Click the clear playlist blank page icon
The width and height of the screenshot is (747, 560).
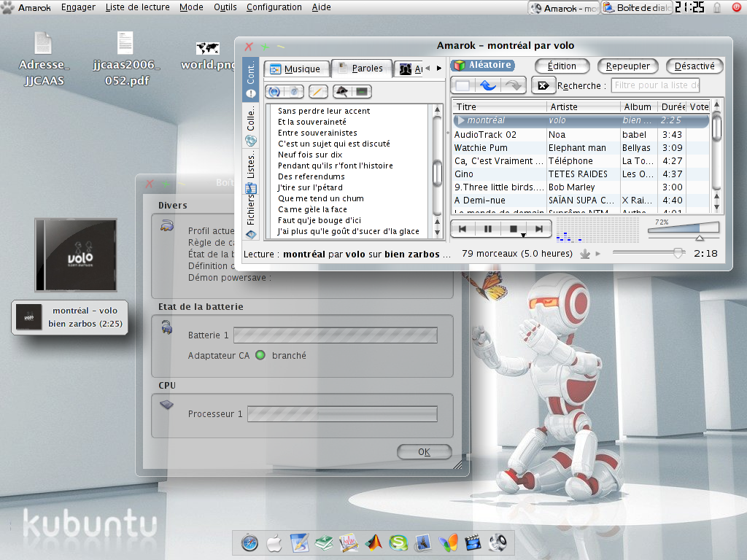[462, 85]
